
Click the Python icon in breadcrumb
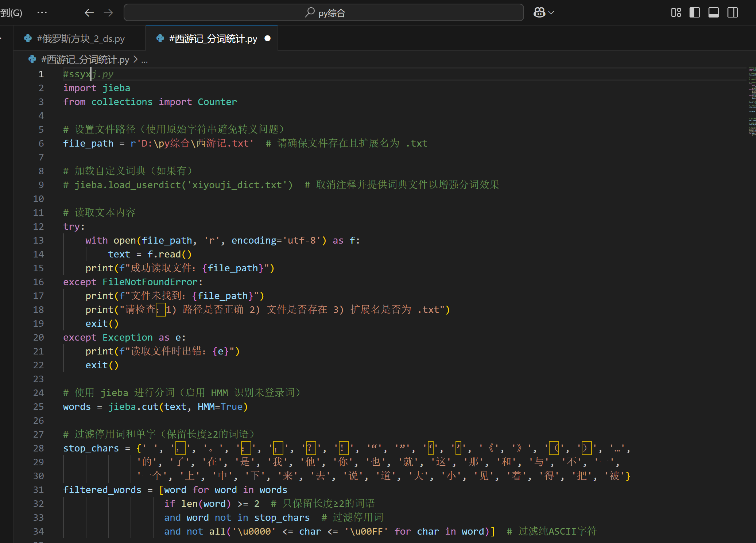[x=32, y=59]
